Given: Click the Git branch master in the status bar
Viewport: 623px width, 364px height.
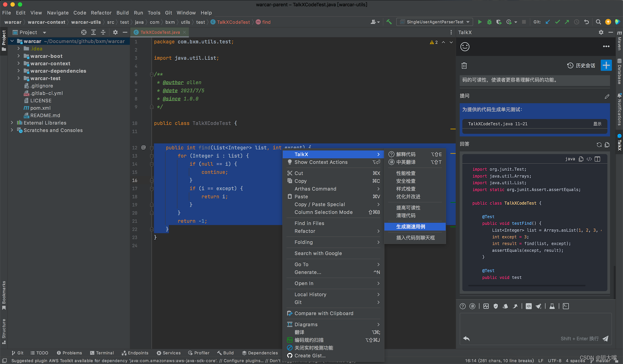Looking at the screenshot, I should click(600, 361).
